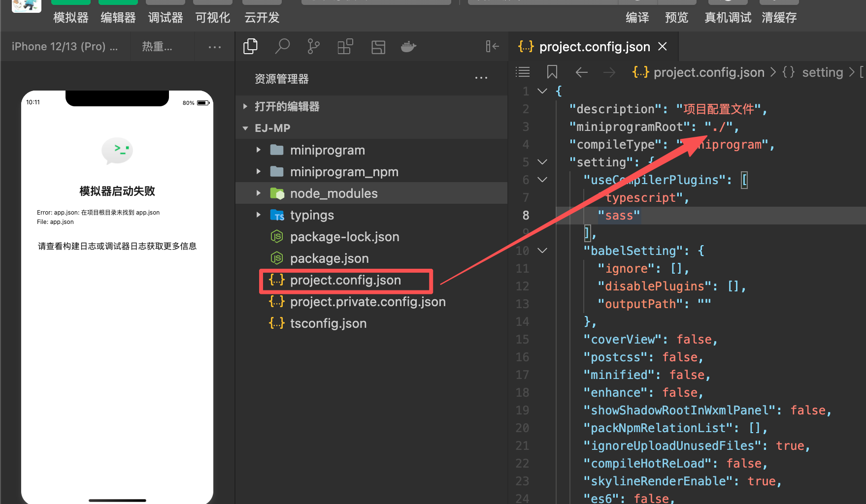
Task: Click the 预览 preview button
Action: point(677,18)
